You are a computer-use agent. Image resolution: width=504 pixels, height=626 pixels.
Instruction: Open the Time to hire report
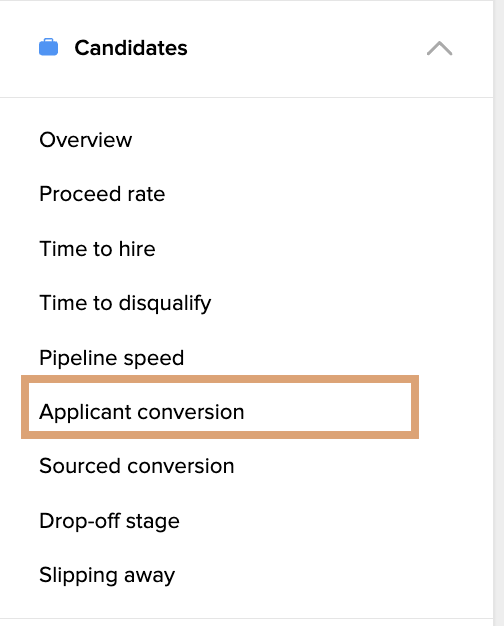[97, 249]
